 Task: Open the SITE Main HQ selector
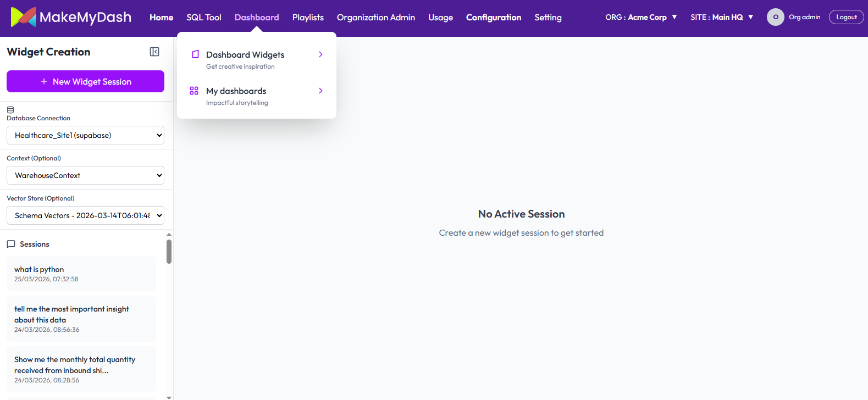click(721, 17)
